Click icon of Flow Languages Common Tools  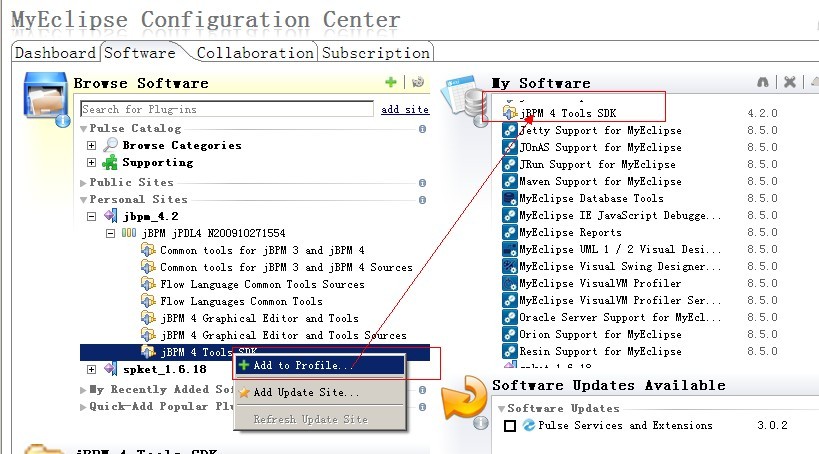[148, 301]
